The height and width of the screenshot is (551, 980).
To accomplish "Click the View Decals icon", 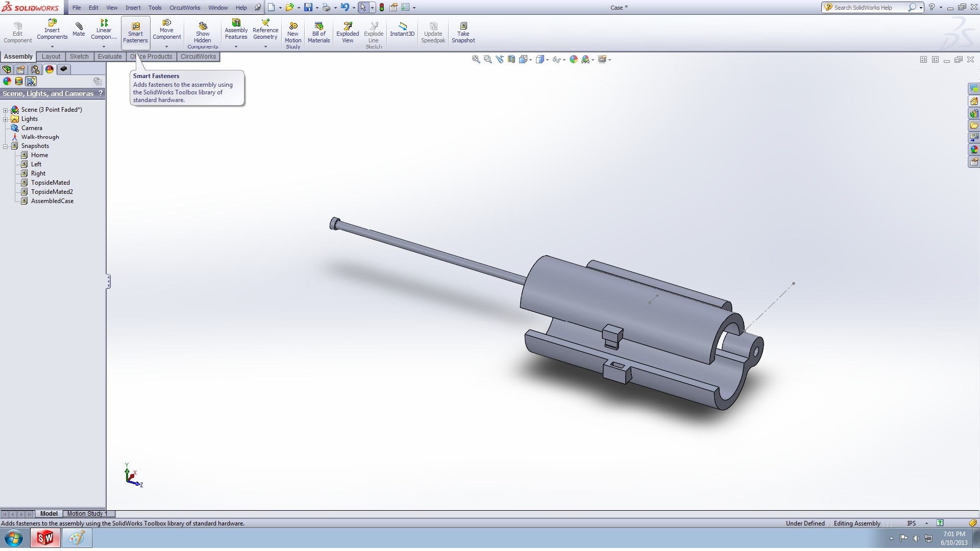I will (19, 81).
